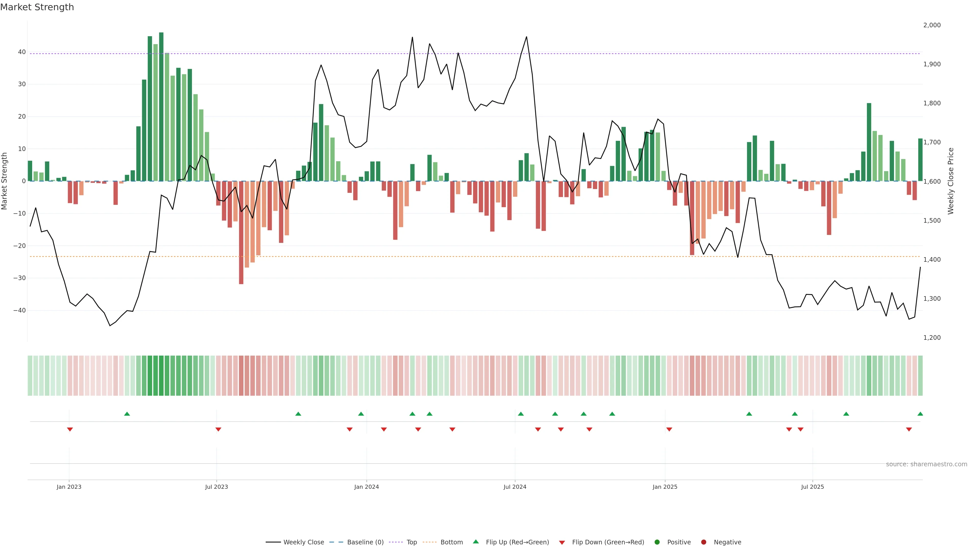Click first green flip-up marker after Jan 2023
The width and height of the screenshot is (980, 551).
click(x=127, y=414)
